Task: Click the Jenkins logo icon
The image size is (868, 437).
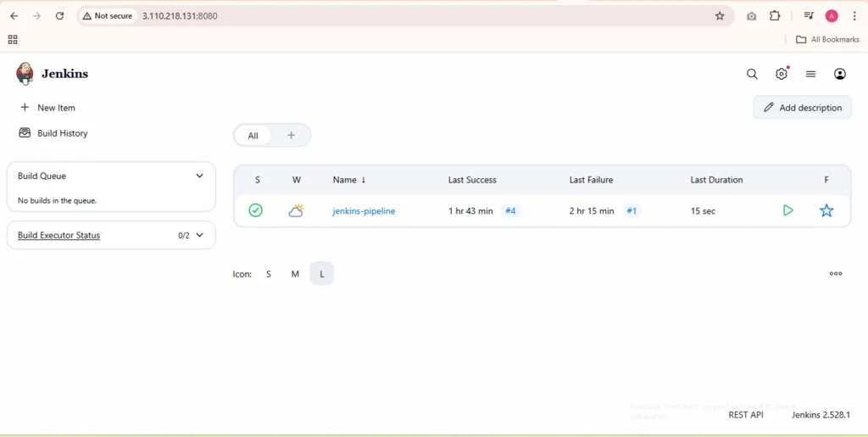Action: click(25, 74)
